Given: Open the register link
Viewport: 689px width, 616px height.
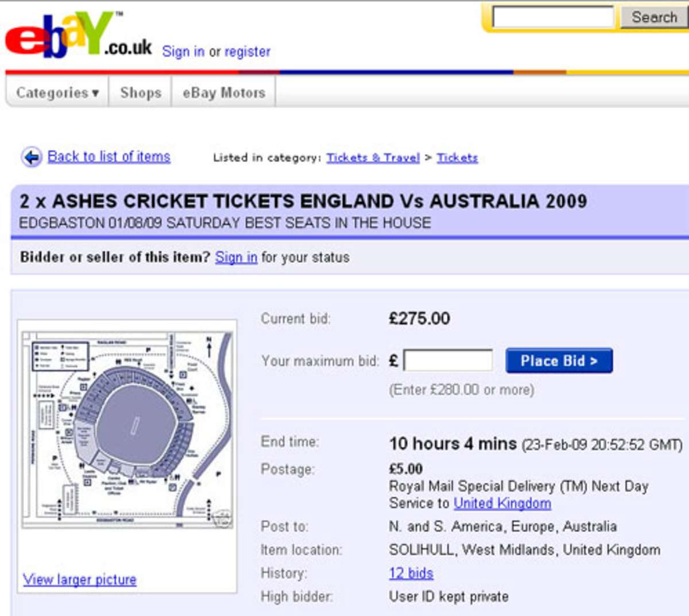Looking at the screenshot, I should tap(249, 52).
